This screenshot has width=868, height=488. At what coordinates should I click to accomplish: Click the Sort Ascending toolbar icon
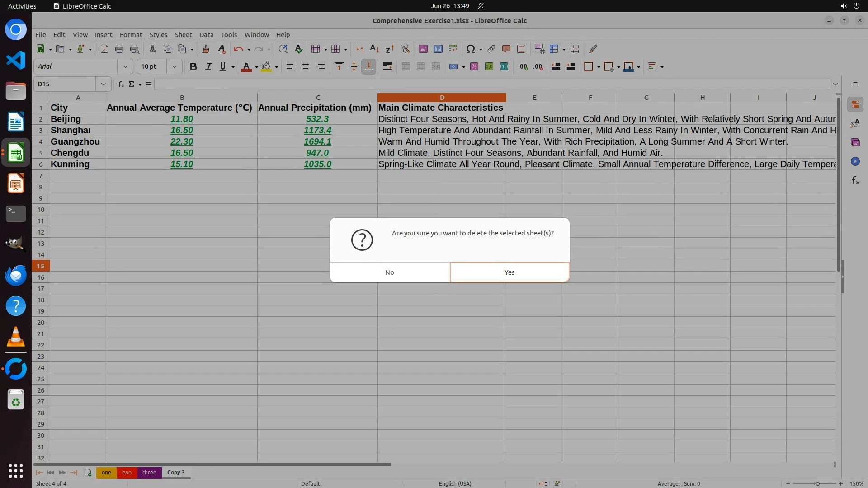point(374,49)
